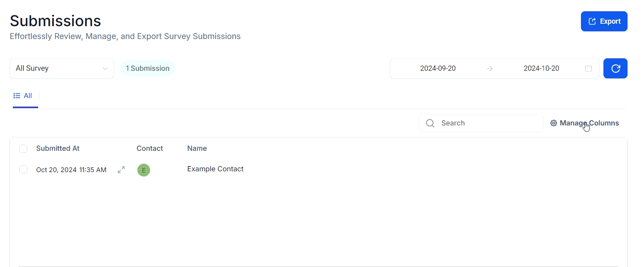644x267 pixels.
Task: Click the gear icon for Manage Columns
Action: pyautogui.click(x=554, y=123)
